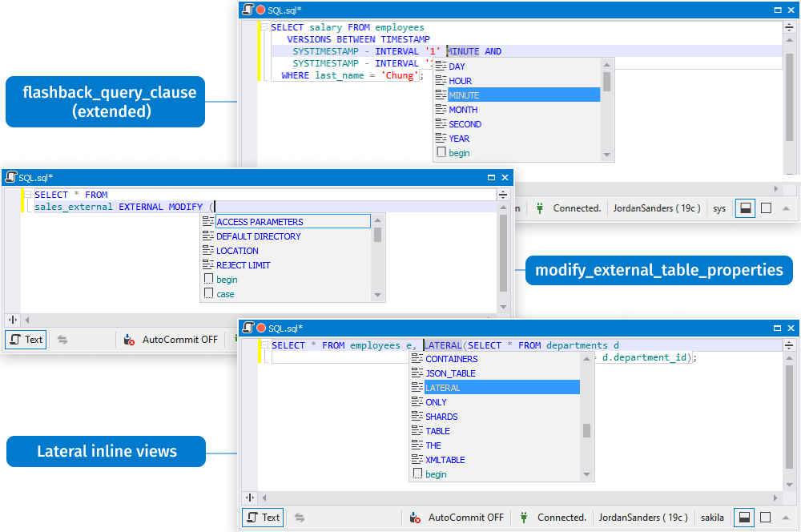Collapse code block in middle SQL editor
The height and width of the screenshot is (532, 801).
[x=27, y=194]
